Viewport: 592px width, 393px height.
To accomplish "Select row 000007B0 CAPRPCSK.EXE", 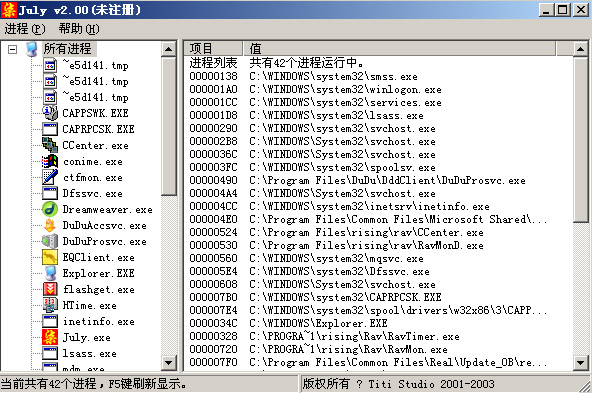I will pos(378,297).
